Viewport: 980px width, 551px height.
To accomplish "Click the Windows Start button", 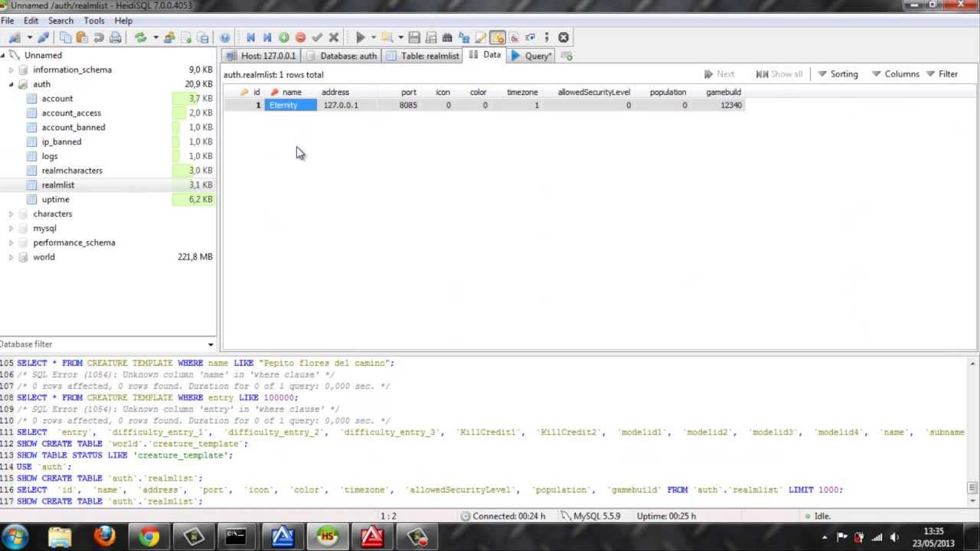I will coord(15,536).
